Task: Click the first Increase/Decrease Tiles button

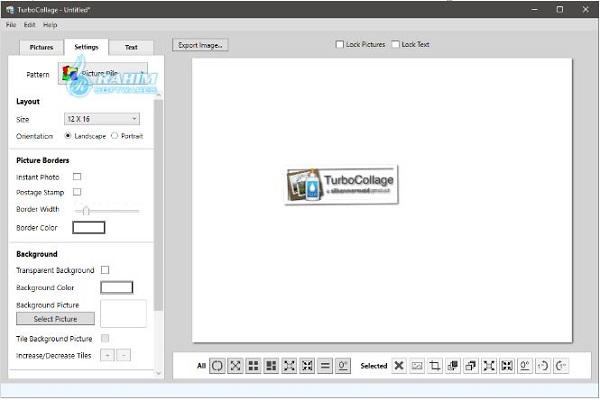Action: pos(108,355)
